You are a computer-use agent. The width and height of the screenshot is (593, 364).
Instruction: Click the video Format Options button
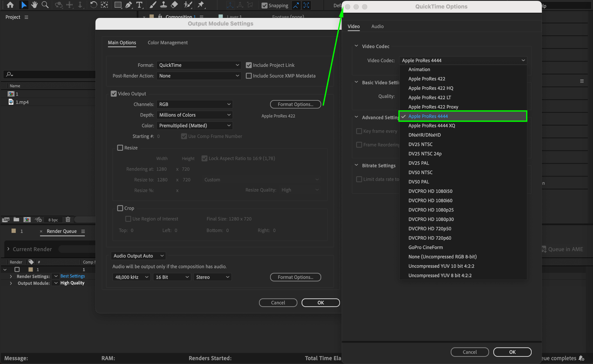(295, 104)
